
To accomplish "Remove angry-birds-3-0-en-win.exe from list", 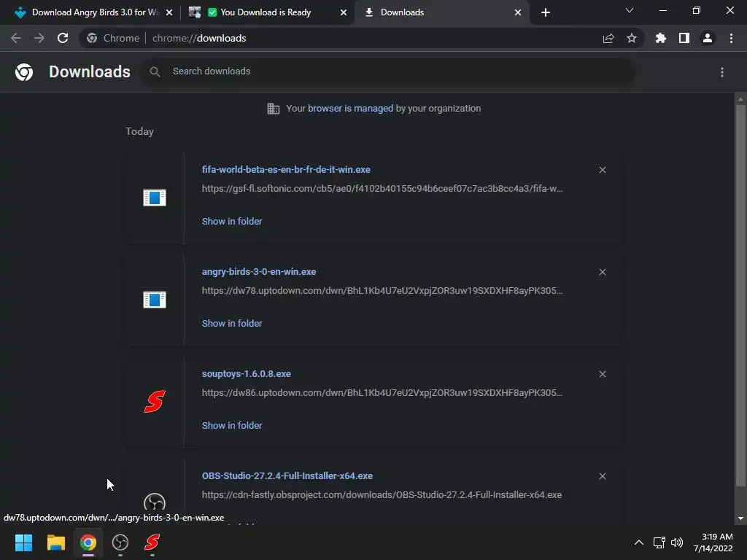I will click(x=602, y=272).
